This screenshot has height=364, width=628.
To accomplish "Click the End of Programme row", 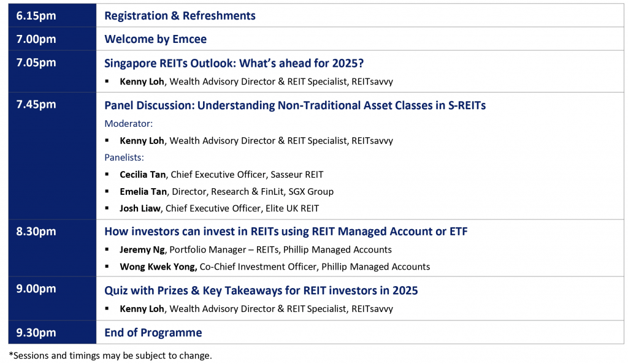I will coord(153,333).
